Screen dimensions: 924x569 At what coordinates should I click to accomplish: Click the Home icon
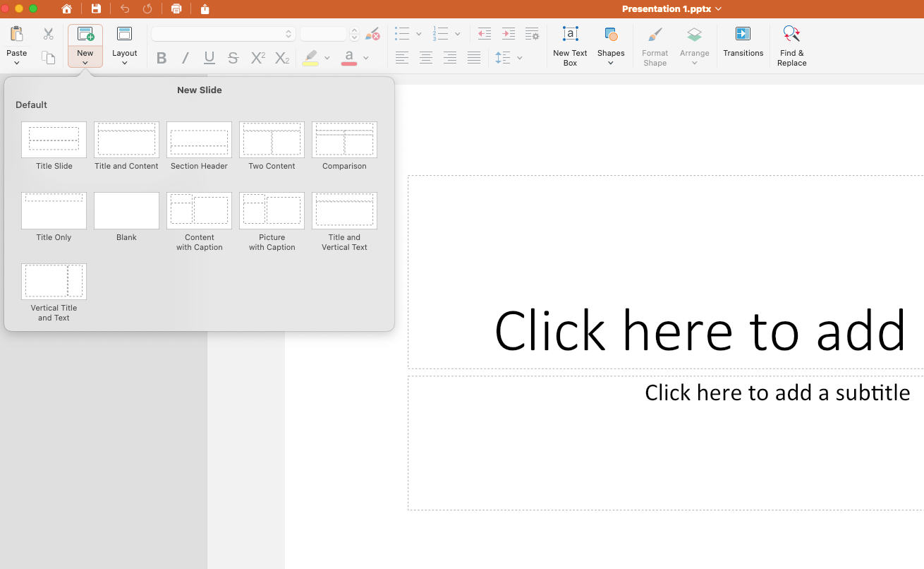pos(66,9)
